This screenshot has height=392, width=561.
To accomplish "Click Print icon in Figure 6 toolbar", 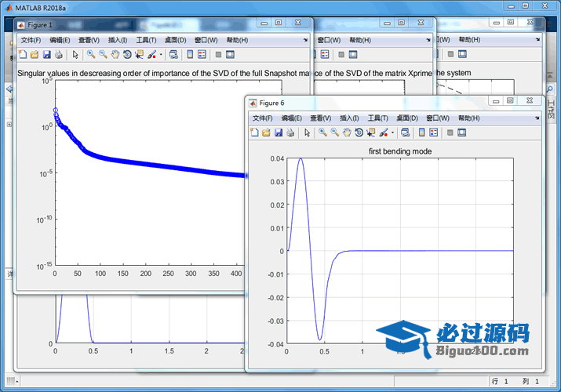I will click(x=290, y=132).
